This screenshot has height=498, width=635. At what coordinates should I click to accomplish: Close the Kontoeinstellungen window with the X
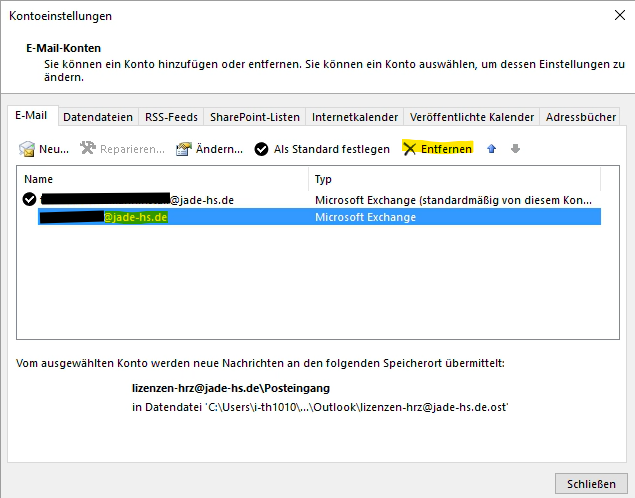tap(620, 15)
